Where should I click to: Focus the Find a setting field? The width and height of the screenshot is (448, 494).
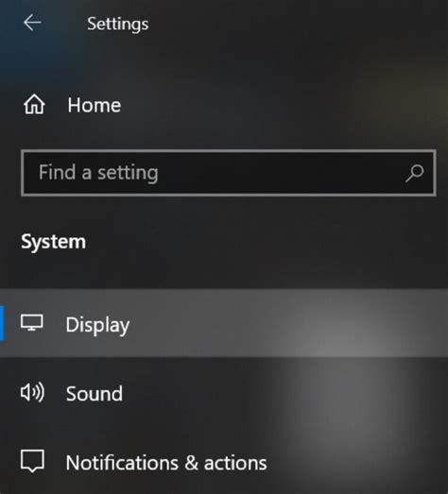229,173
